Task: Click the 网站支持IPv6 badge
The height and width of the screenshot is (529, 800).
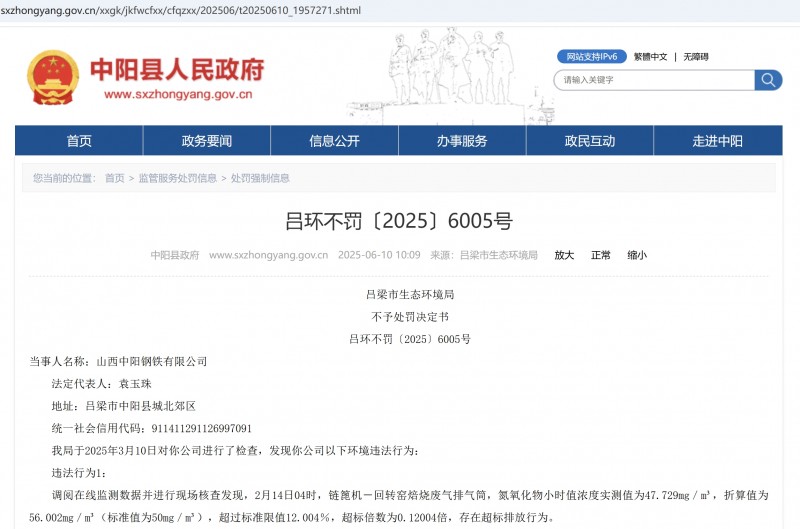Action: click(x=589, y=57)
